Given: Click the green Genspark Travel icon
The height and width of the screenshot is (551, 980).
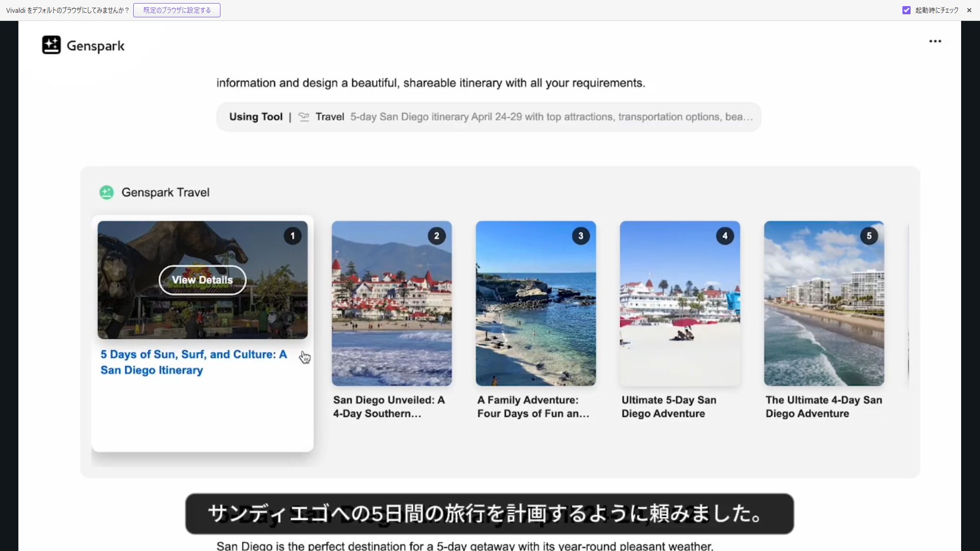Looking at the screenshot, I should click(107, 192).
